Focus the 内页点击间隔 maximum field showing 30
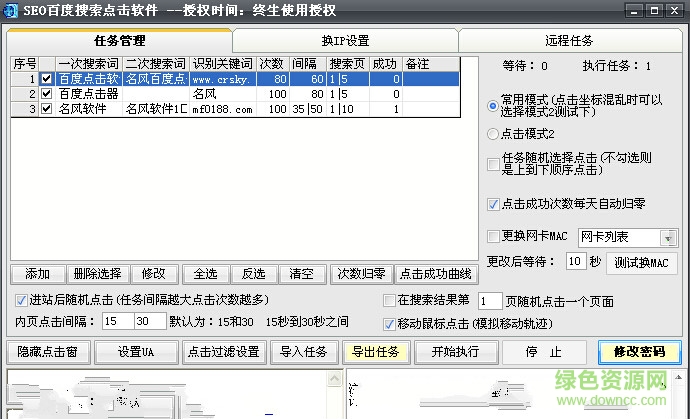 coord(150,321)
